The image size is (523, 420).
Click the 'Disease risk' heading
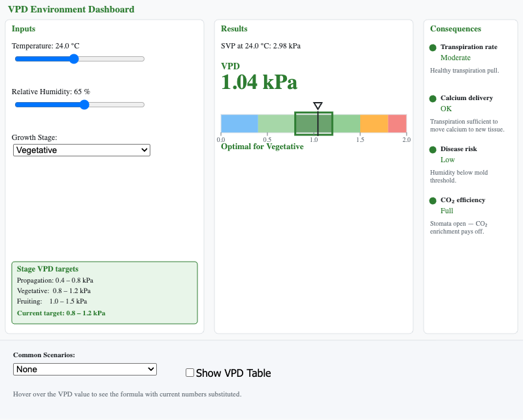459,149
